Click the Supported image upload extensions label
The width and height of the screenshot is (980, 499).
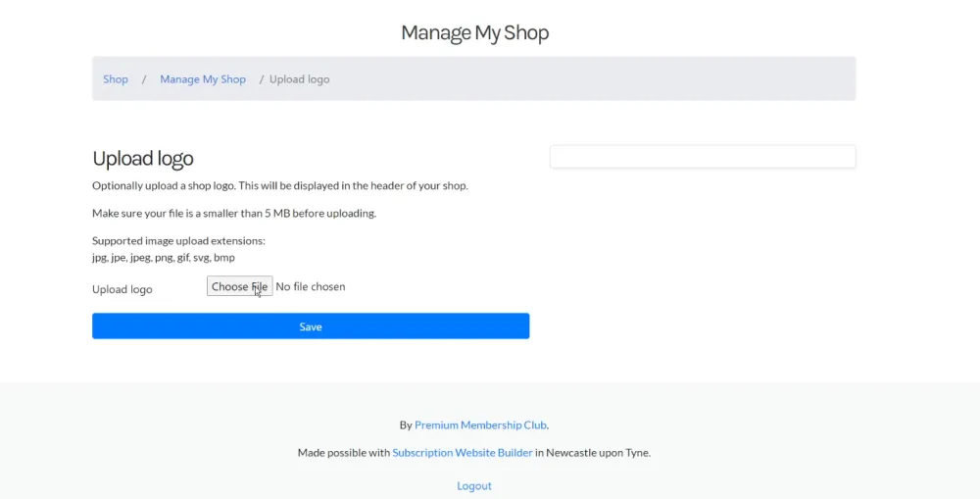[x=178, y=241]
